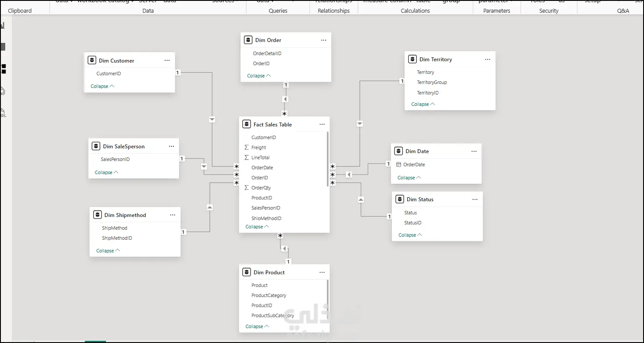Image resolution: width=644 pixels, height=343 pixels.
Task: Open Dim Shipmethod more options menu
Action: [x=172, y=215]
